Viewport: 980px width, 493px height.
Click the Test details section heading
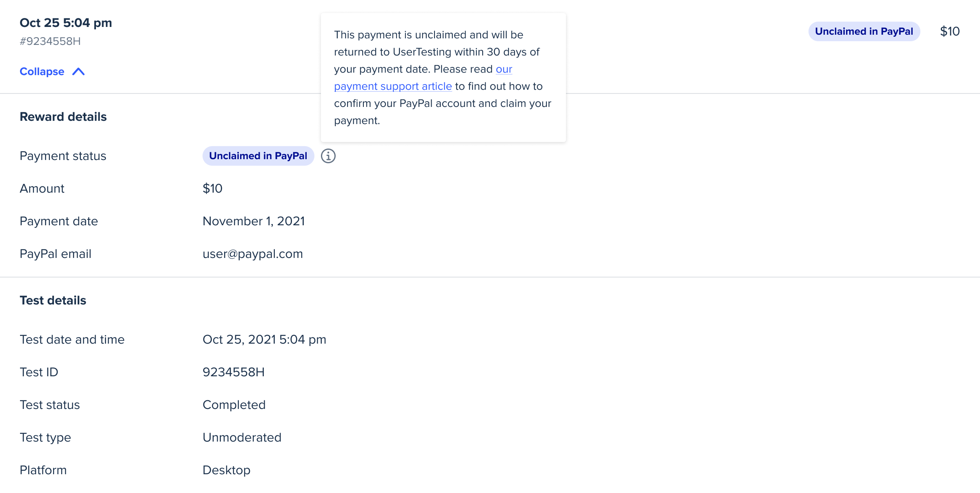53,300
